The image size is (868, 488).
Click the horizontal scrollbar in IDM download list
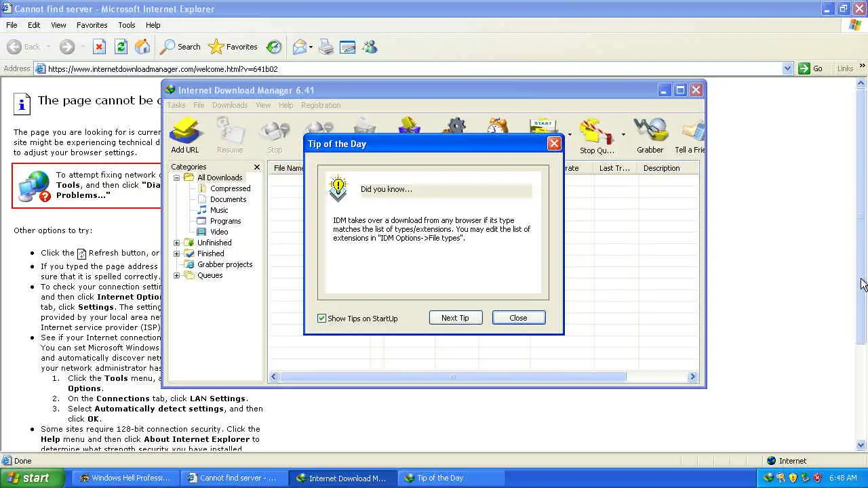(x=452, y=377)
